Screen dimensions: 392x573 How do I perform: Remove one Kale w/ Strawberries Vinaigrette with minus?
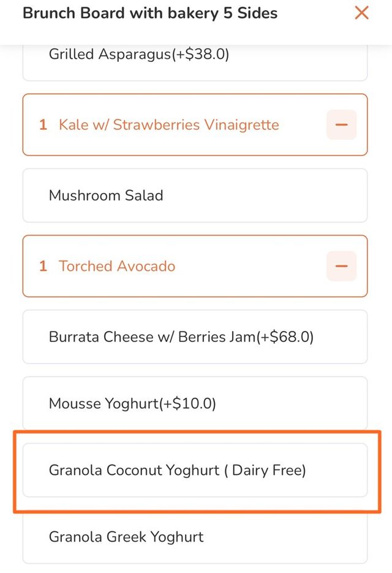point(341,124)
